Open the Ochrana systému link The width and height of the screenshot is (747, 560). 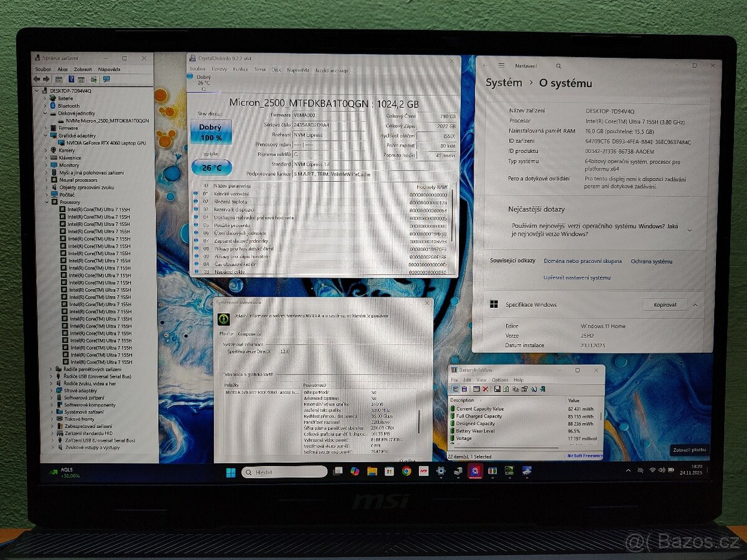pos(651,261)
